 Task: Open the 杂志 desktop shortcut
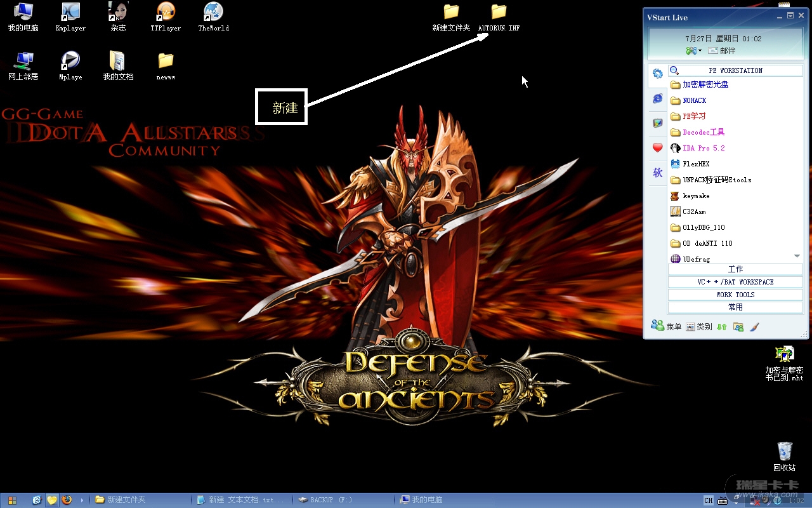point(118,17)
